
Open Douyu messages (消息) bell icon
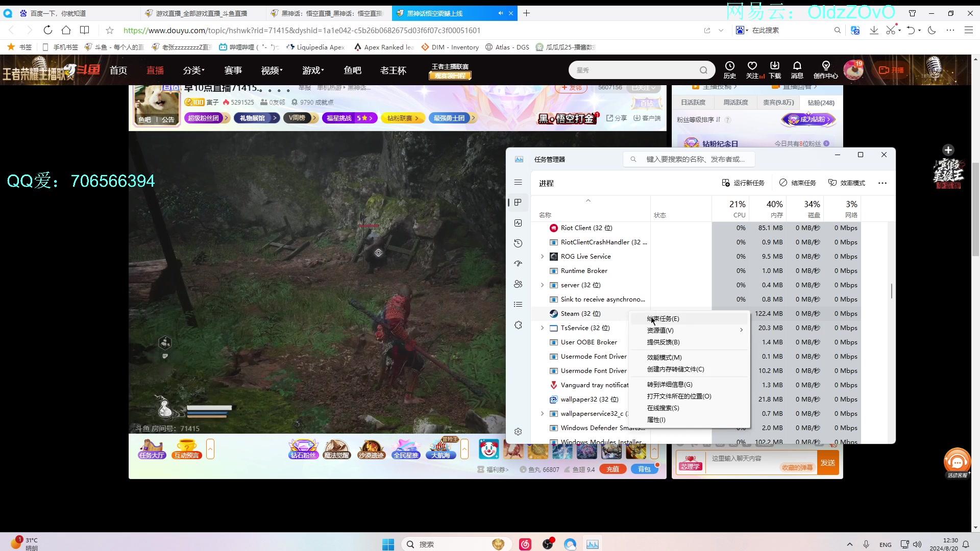click(797, 70)
